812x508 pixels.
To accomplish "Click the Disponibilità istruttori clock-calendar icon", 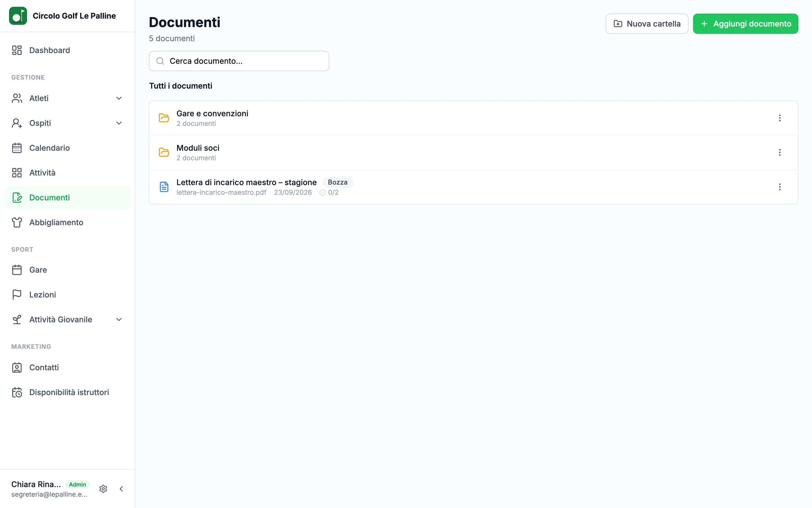I will [x=17, y=392].
